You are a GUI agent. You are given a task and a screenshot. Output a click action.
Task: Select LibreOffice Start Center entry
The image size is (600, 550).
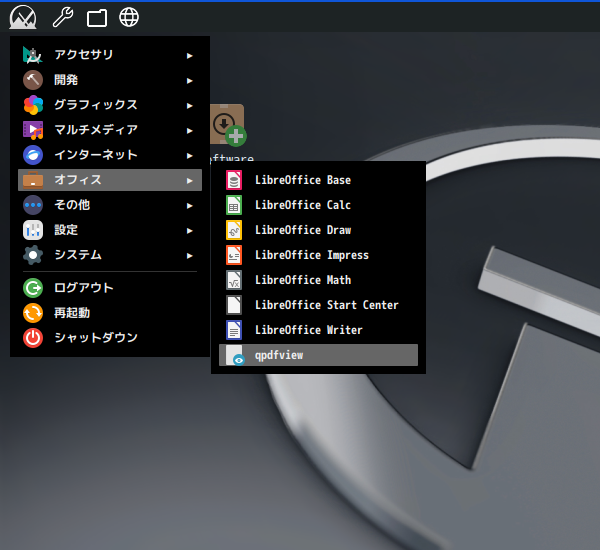tap(326, 305)
